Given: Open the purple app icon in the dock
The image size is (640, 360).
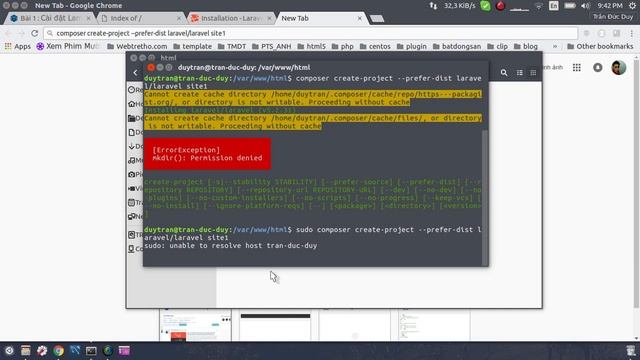Looking at the screenshot, I should [124, 351].
